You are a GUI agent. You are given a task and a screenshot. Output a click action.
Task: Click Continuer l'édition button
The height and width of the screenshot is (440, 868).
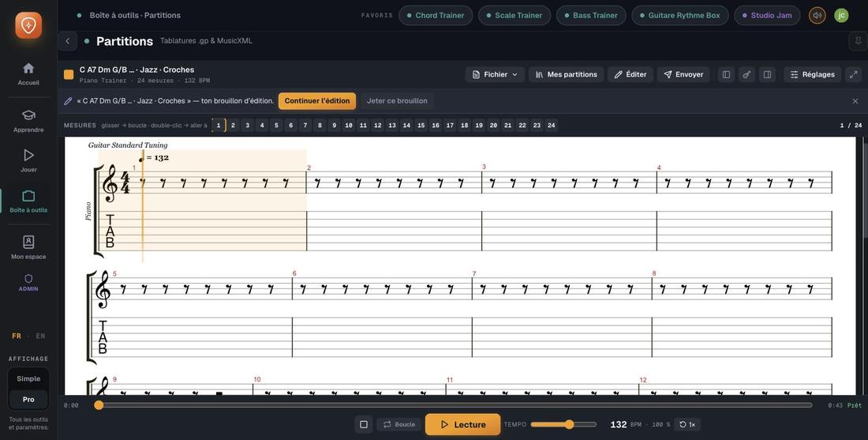(317, 101)
